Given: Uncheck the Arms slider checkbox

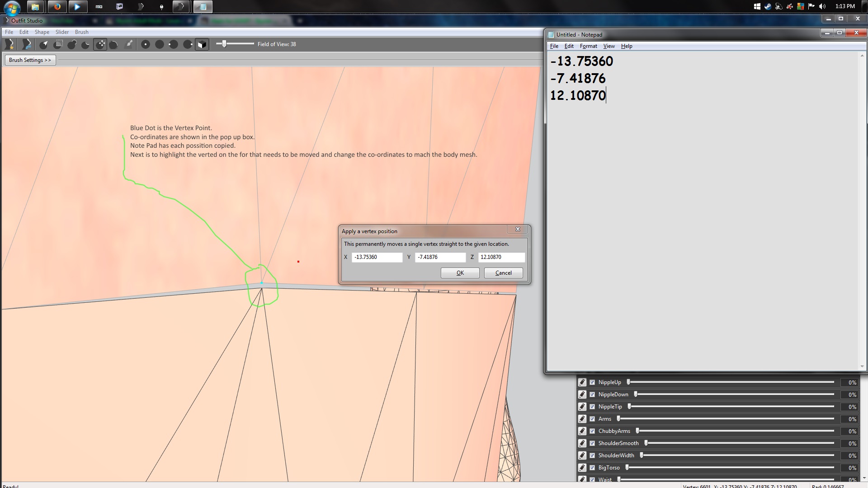Looking at the screenshot, I should click(x=592, y=419).
